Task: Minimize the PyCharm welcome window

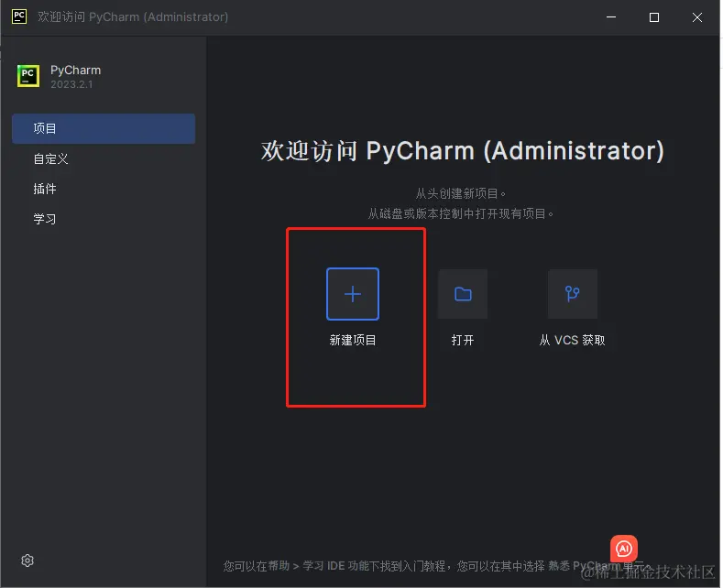Action: pyautogui.click(x=611, y=17)
